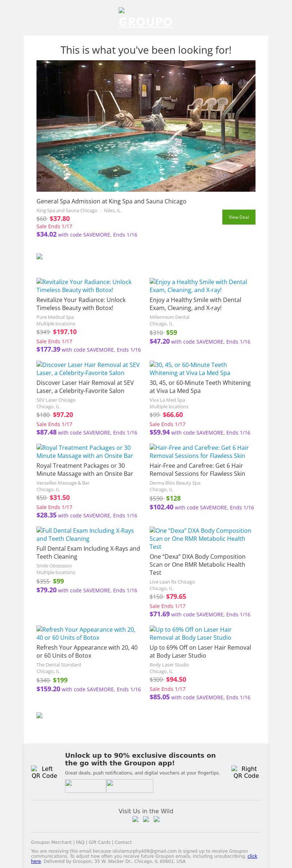The image size is (292, 868).
Task: Click the right app store badge
Action: [x=130, y=786]
